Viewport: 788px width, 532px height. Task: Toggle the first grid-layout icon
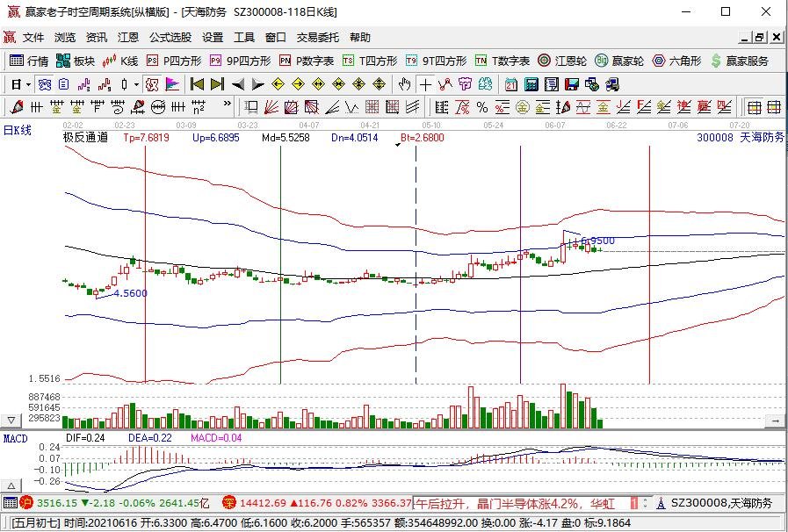755,107
